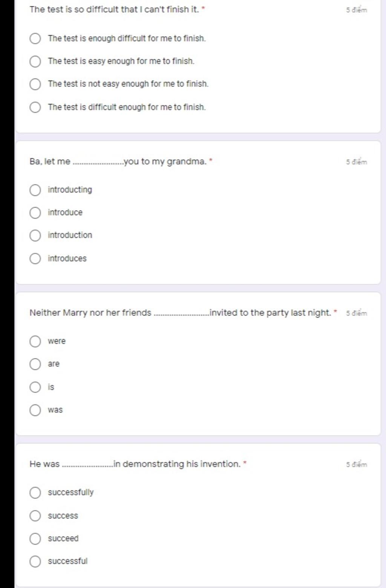
Task: Click the question "The test is so difficult"
Action: 114,9
